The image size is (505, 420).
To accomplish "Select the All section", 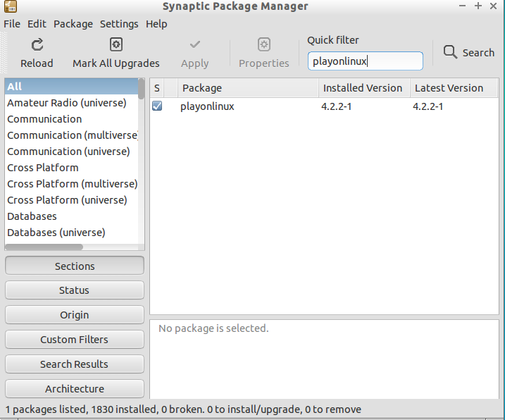I will pos(72,87).
